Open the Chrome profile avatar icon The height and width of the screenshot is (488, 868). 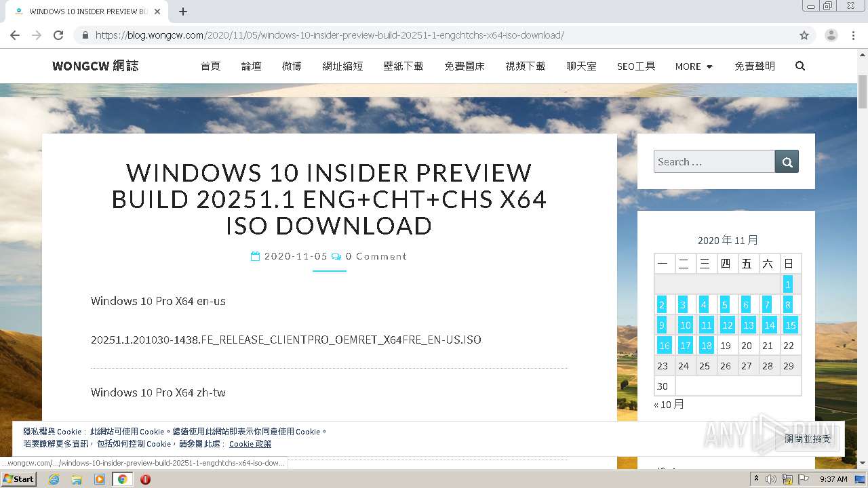coord(831,35)
